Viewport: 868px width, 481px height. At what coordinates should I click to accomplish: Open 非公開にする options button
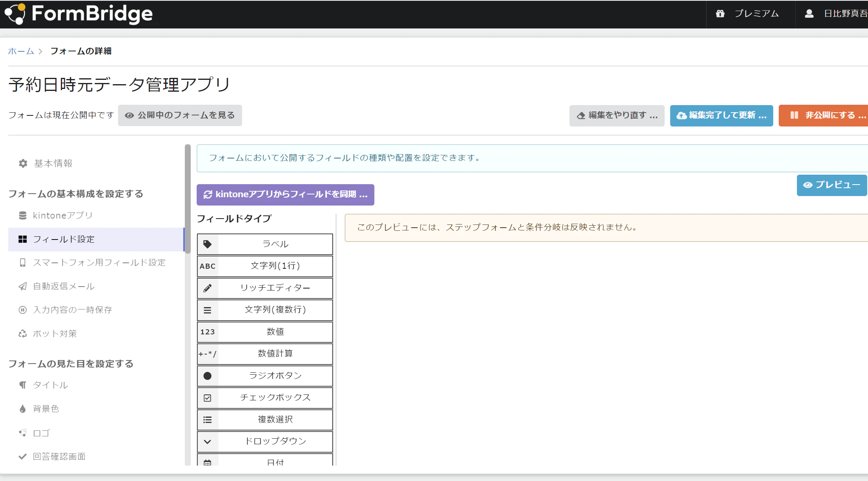coord(824,115)
